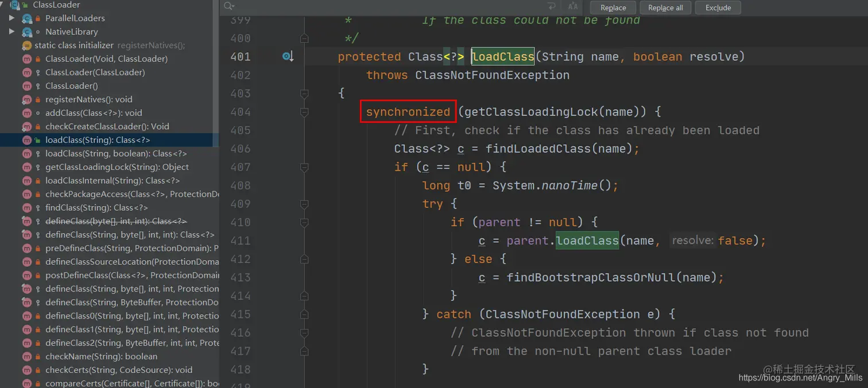
Task: Toggle the Match Case option in search field
Action: (x=572, y=6)
